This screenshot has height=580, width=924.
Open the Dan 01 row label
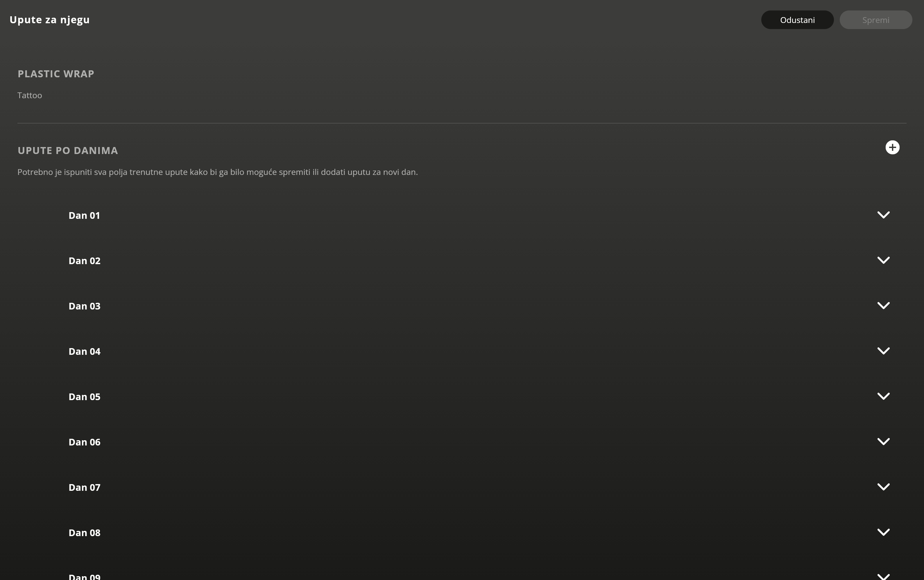click(84, 216)
